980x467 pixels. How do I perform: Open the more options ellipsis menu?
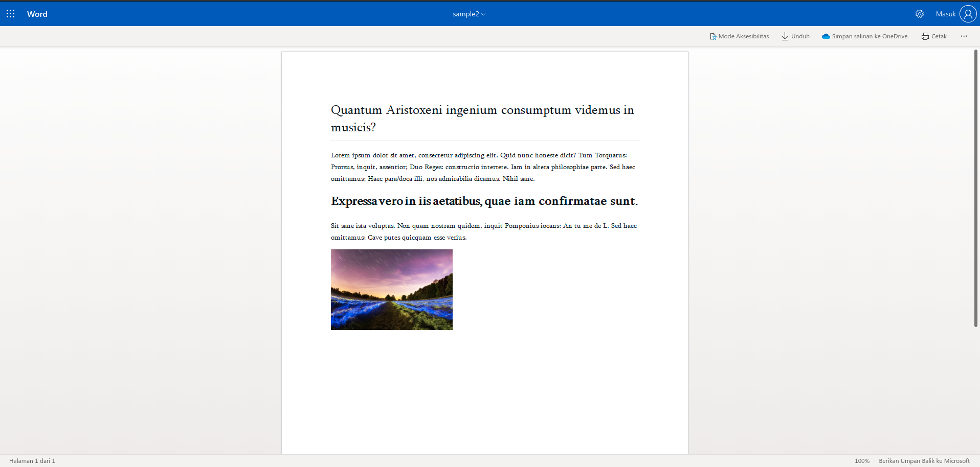coord(964,36)
